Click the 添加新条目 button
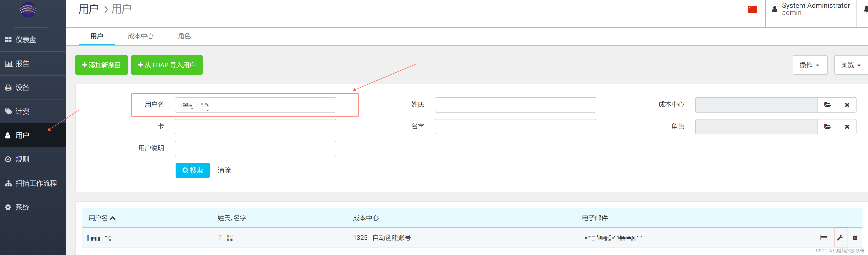The height and width of the screenshot is (255, 868). pyautogui.click(x=101, y=65)
